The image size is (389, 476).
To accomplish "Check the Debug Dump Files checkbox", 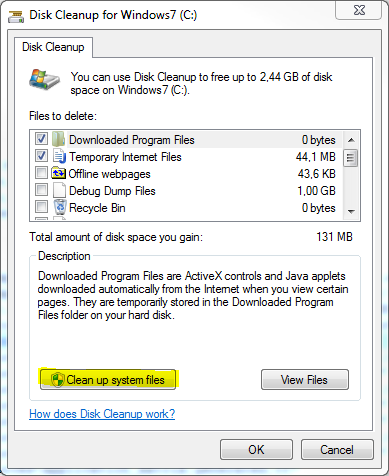I will coord(41,190).
